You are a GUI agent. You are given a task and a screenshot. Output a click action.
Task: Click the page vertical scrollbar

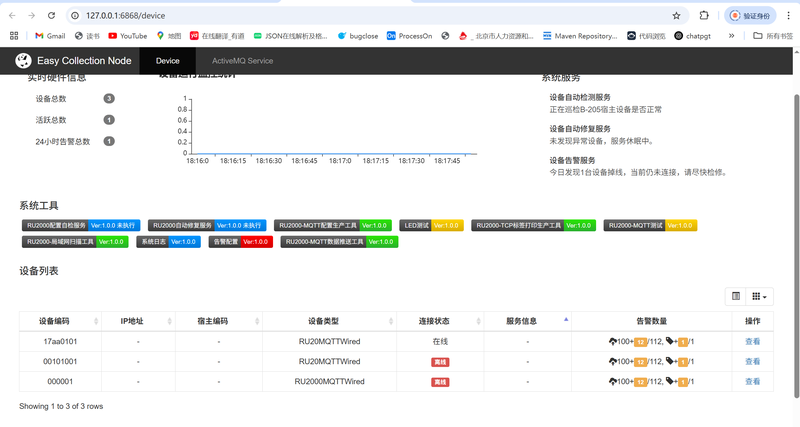pyautogui.click(x=796, y=245)
